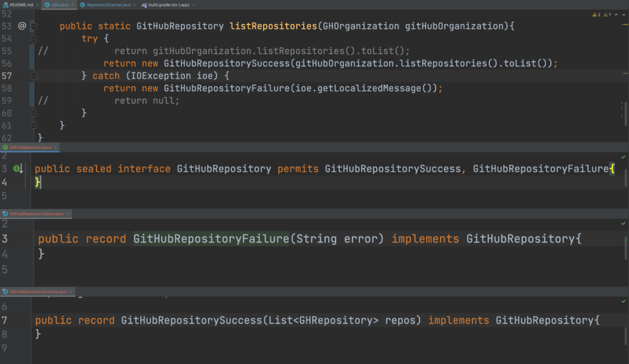Click GitHubRepositorySuccess in the permits clause
The width and height of the screenshot is (629, 364).
(x=393, y=169)
